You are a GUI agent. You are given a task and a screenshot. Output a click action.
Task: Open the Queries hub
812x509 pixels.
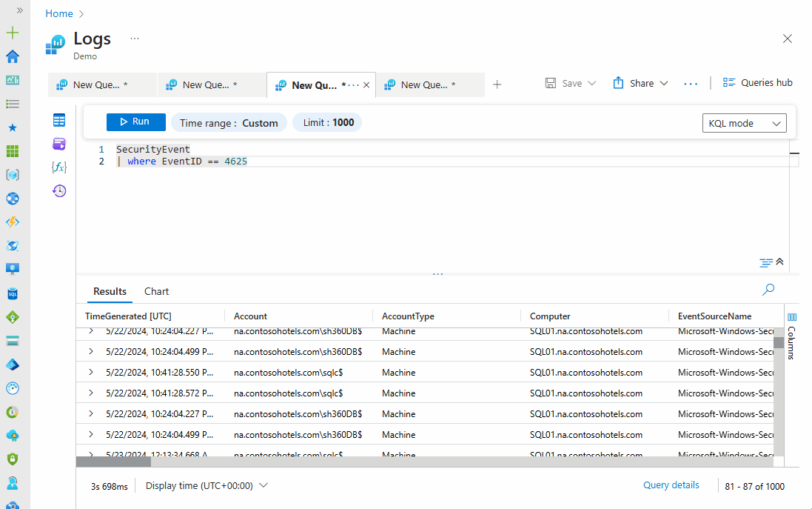click(x=758, y=83)
